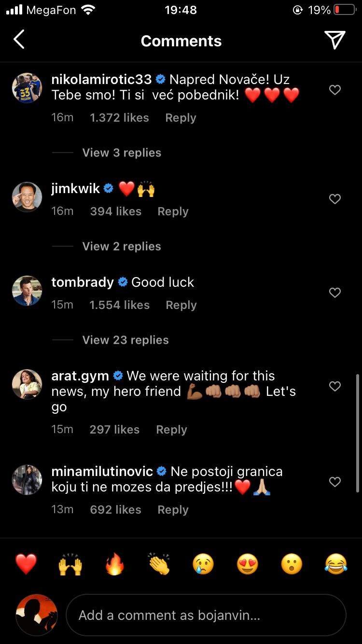
Task: Reply to jimkwik's comment
Action: tap(173, 211)
